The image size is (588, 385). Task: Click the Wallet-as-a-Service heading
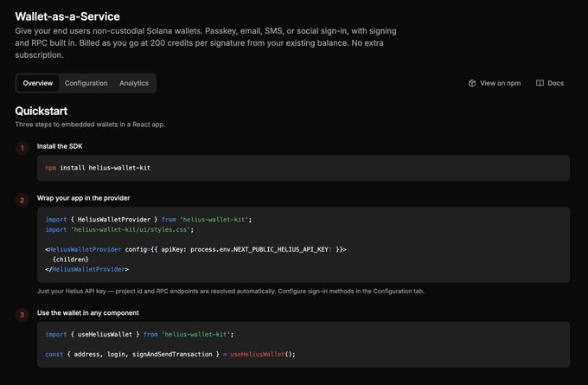[67, 16]
